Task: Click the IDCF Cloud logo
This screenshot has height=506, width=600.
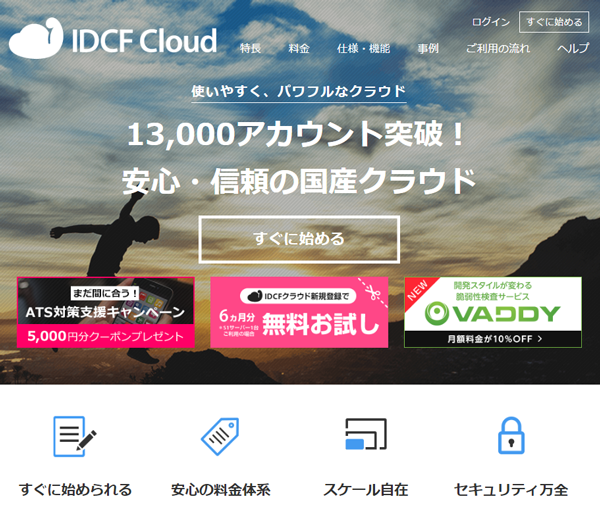Action: 113,38
